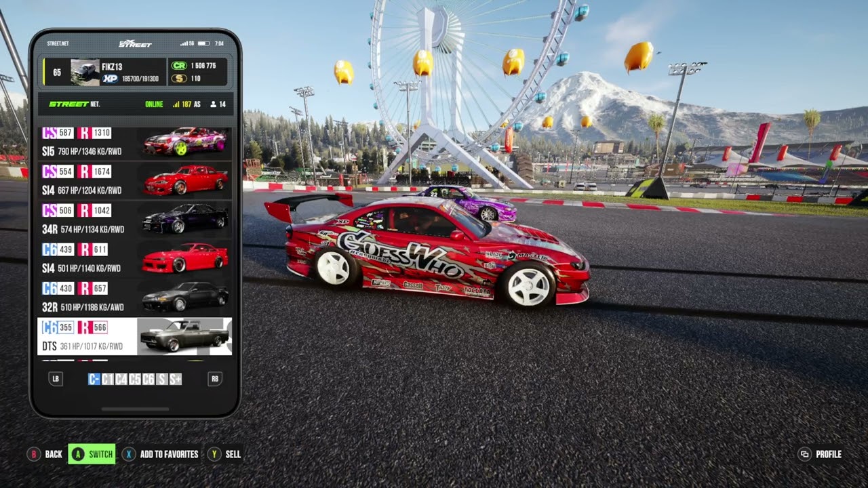This screenshot has width=868, height=488.
Task: Select the S+ class filter tab
Action: [x=175, y=379]
